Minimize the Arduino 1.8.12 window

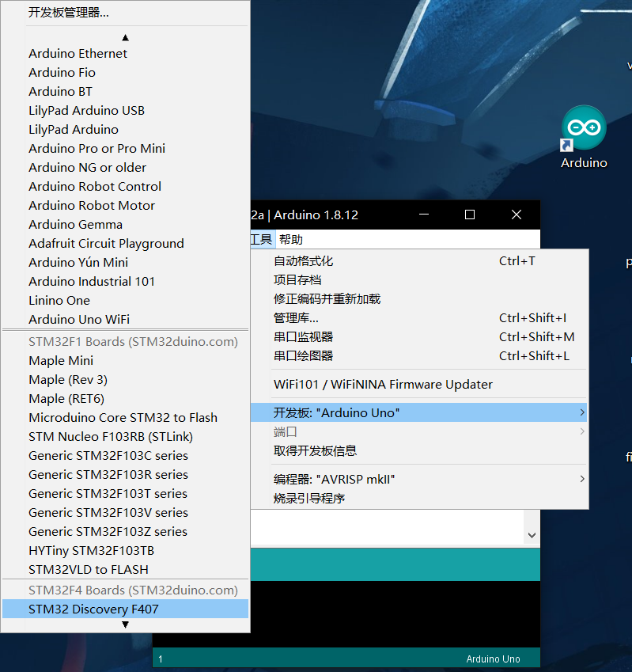[424, 215]
